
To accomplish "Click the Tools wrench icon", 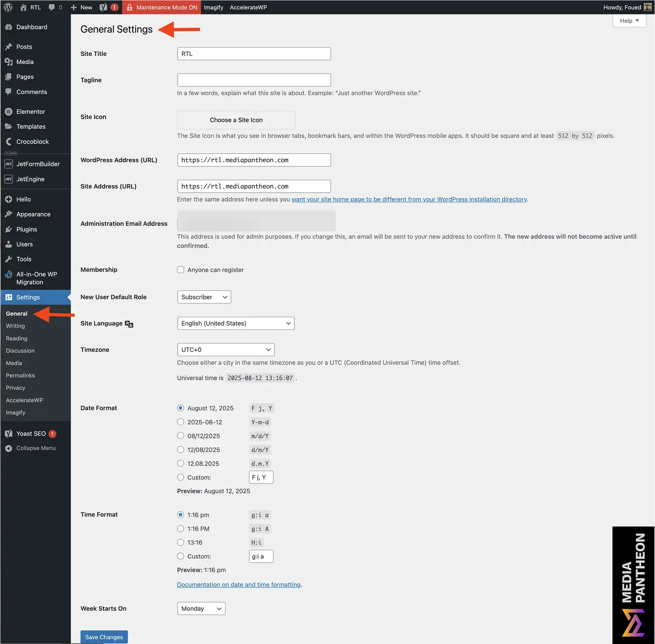I will coord(8,259).
